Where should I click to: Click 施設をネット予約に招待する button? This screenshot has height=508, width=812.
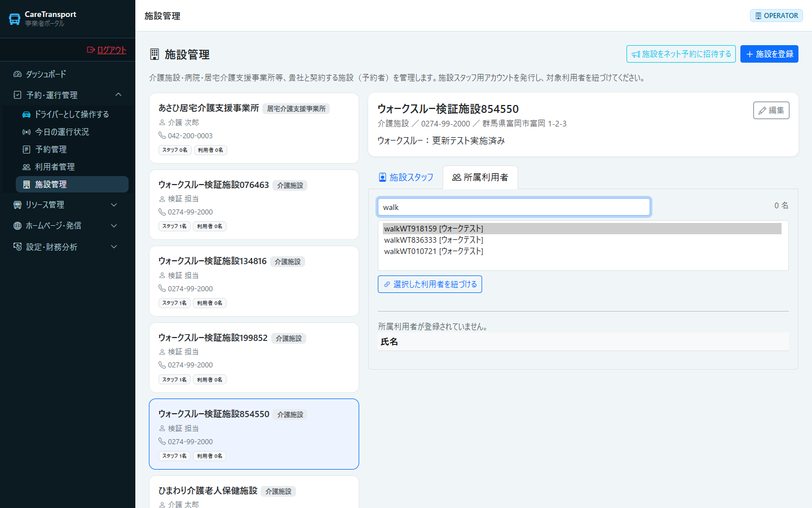(x=681, y=54)
